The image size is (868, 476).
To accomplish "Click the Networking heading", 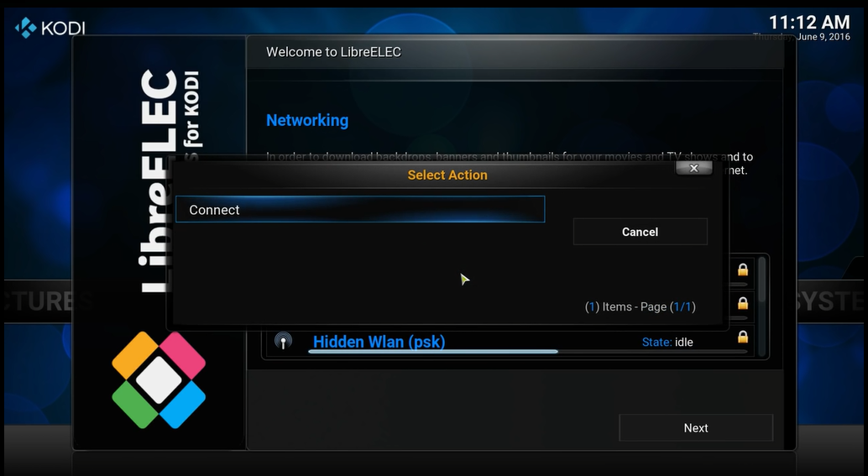I will 307,120.
